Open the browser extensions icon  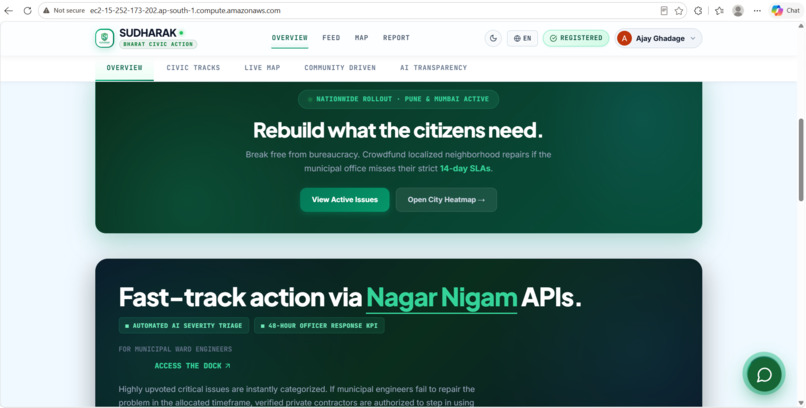(698, 10)
